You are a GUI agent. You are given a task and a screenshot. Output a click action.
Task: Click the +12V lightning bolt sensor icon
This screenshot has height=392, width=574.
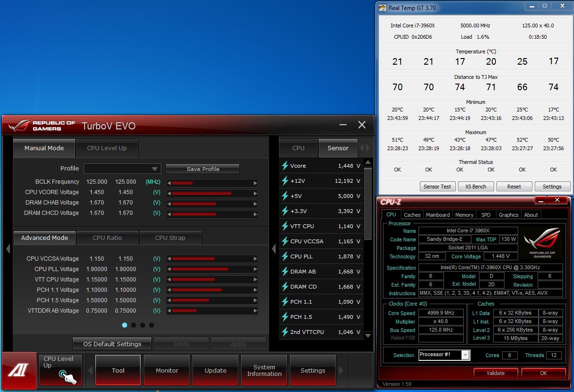(285, 181)
